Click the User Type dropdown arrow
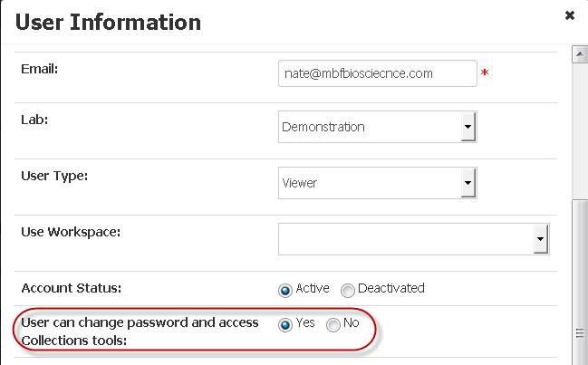The width and height of the screenshot is (588, 365). [468, 183]
